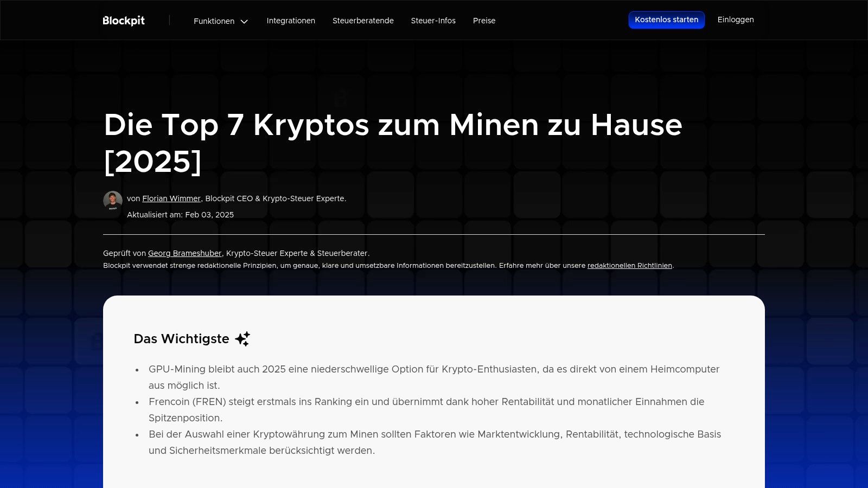Image resolution: width=868 pixels, height=488 pixels.
Task: Click the Das Wichtigste heading
Action: tap(181, 339)
